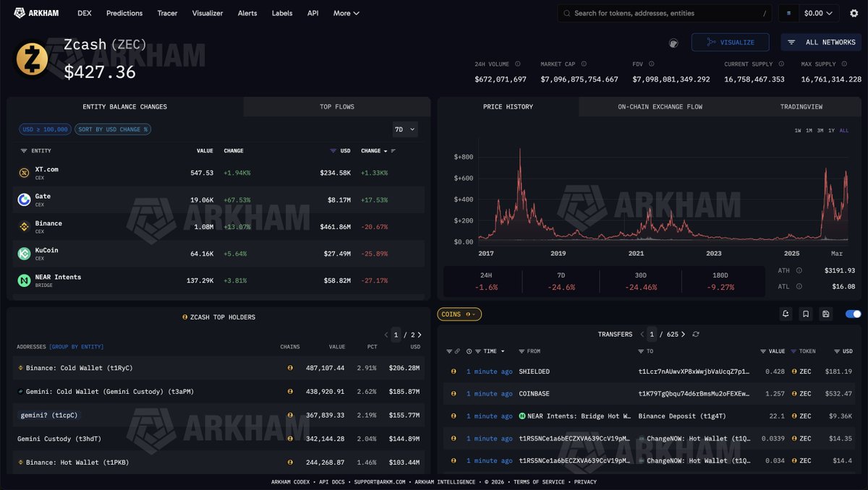This screenshot has width=868, height=490.
Task: Click info icon next to ATH
Action: (799, 270)
